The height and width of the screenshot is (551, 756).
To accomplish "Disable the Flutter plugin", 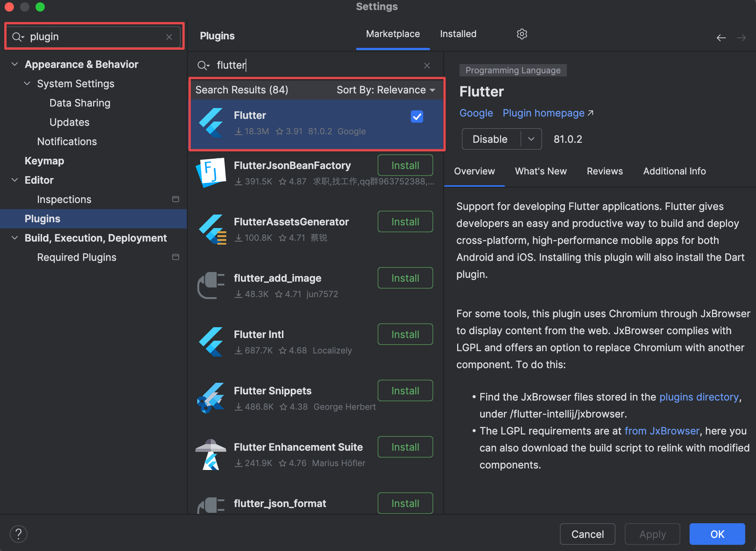I will pos(490,139).
